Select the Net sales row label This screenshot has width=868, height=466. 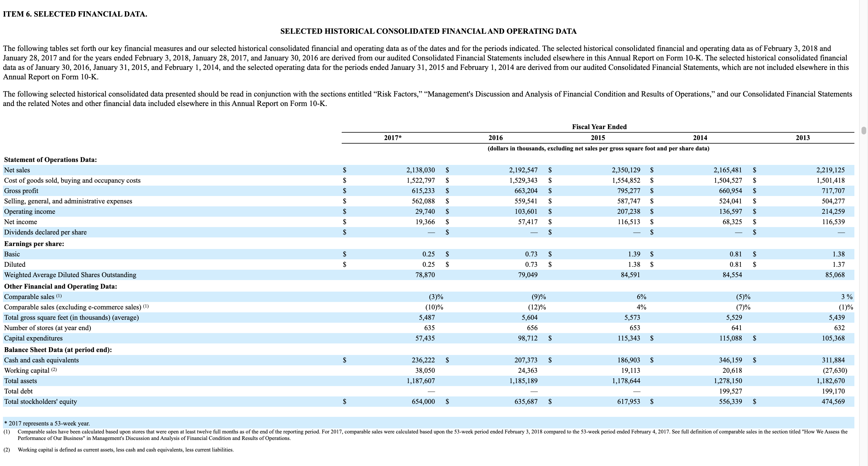[x=17, y=170]
